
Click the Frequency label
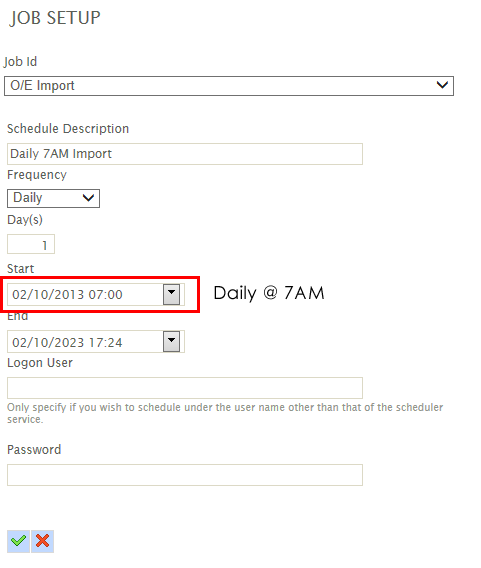37,175
